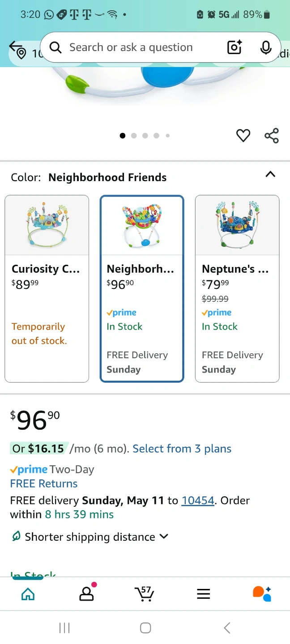Select Neighborhood Friends color option
The width and height of the screenshot is (290, 644).
point(142,288)
